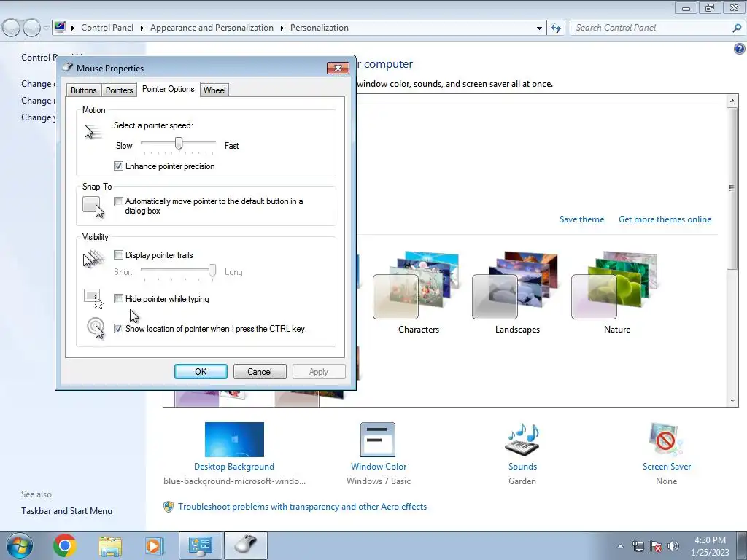Screen dimensions: 747x560
Task: Click the clock showing 4:30 PM
Action: coord(710,540)
